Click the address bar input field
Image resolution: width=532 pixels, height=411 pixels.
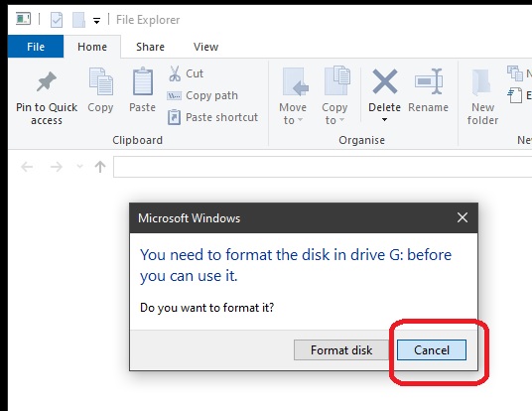pos(323,167)
